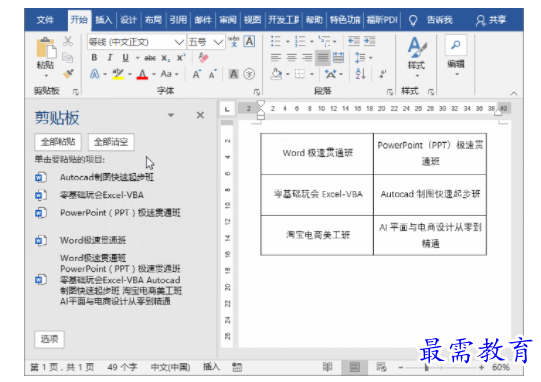Click the Sort A-Z icon
The width and height of the screenshot is (541, 382).
(x=360, y=74)
